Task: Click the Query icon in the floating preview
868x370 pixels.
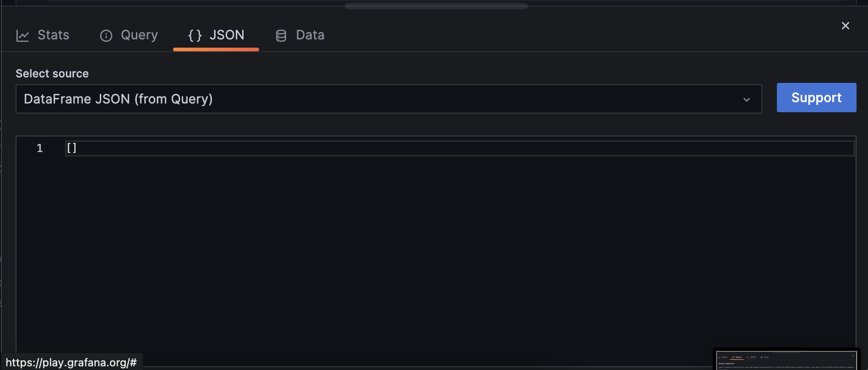Action: coord(733,357)
